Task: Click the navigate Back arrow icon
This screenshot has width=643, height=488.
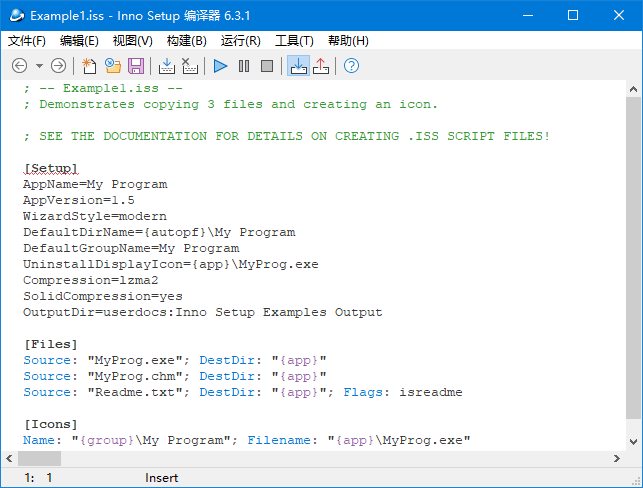Action: click(x=19, y=66)
